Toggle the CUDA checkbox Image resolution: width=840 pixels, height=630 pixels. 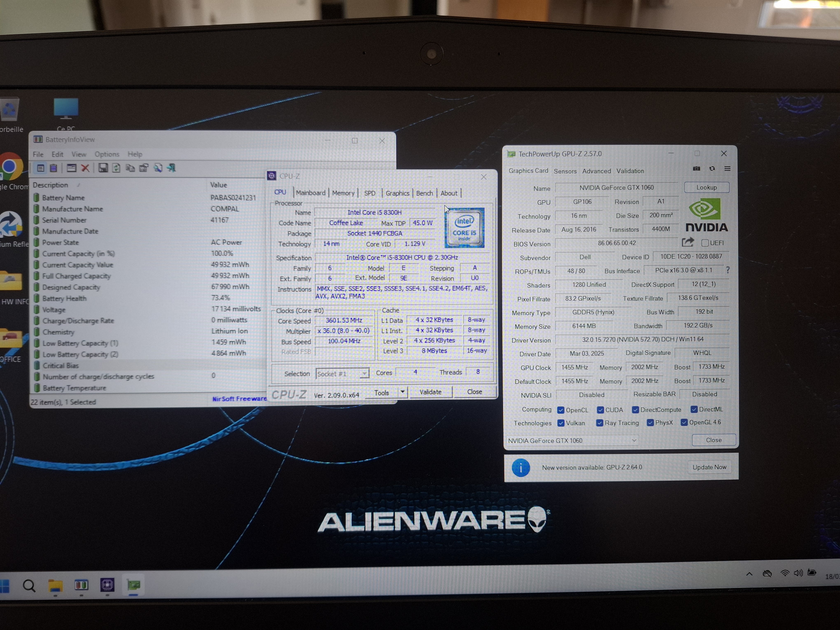[600, 410]
